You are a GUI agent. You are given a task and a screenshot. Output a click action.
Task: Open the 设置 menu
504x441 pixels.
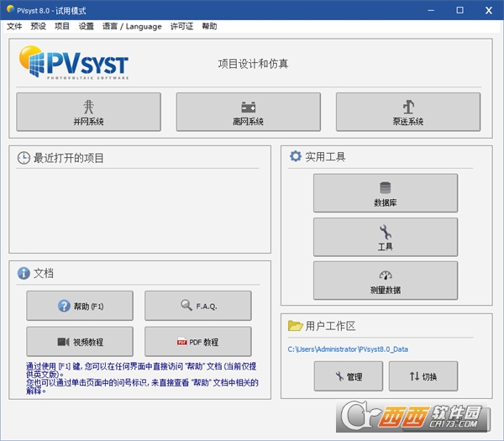click(87, 26)
